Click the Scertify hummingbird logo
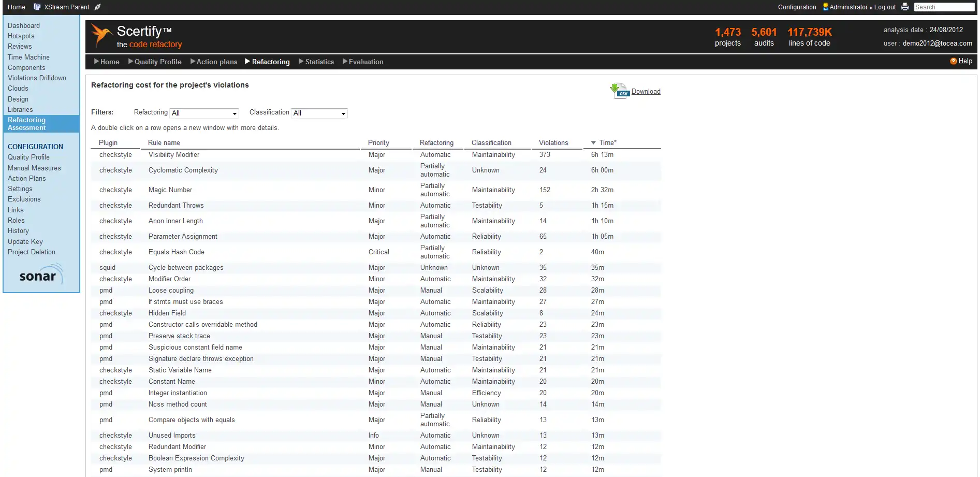The width and height of the screenshot is (980, 477). [x=102, y=35]
